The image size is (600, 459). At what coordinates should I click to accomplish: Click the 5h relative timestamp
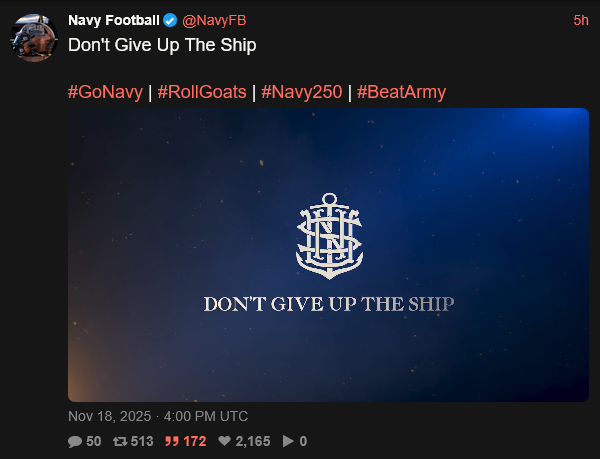tap(581, 20)
